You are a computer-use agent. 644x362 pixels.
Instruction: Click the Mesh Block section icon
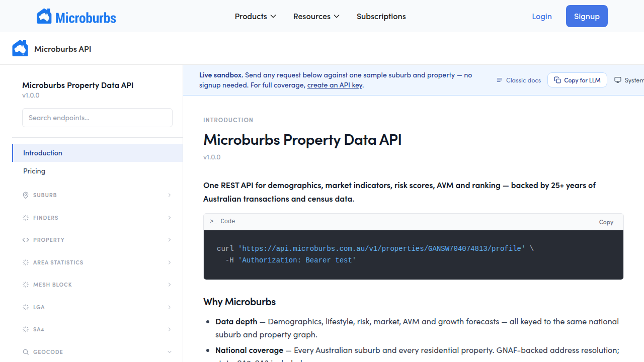[26, 285]
